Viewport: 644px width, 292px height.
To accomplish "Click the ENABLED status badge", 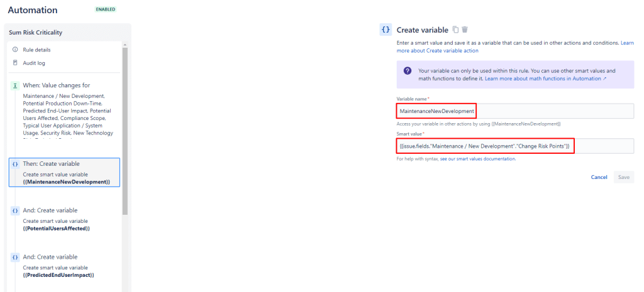I will (105, 10).
